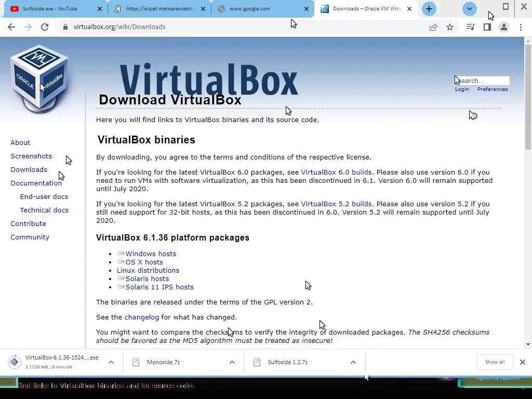Click Sulfoxide 1.2.7z file icon

pyautogui.click(x=257, y=362)
